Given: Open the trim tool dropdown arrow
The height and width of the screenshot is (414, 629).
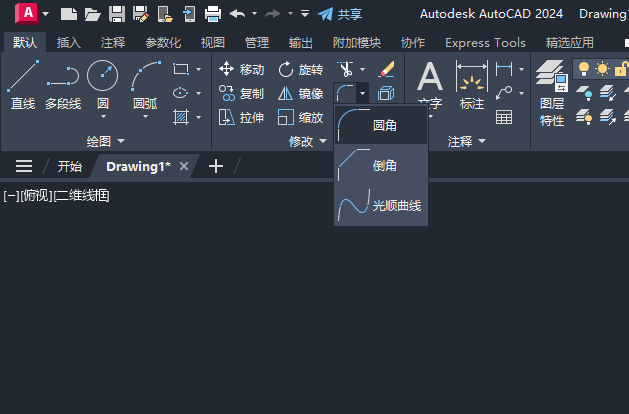Looking at the screenshot, I should pos(363,69).
